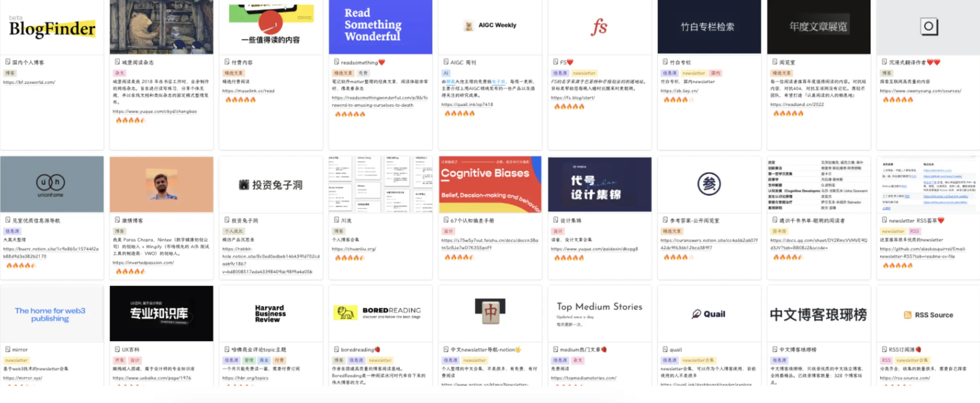This screenshot has height=403, width=980.
Task: Open the Harvard Business Review cover
Action: click(x=271, y=313)
